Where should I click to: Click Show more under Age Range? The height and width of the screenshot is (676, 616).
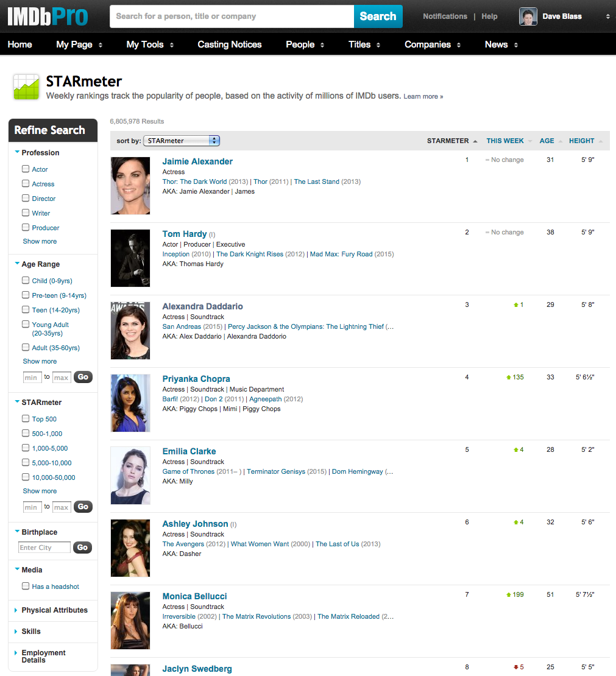[40, 361]
